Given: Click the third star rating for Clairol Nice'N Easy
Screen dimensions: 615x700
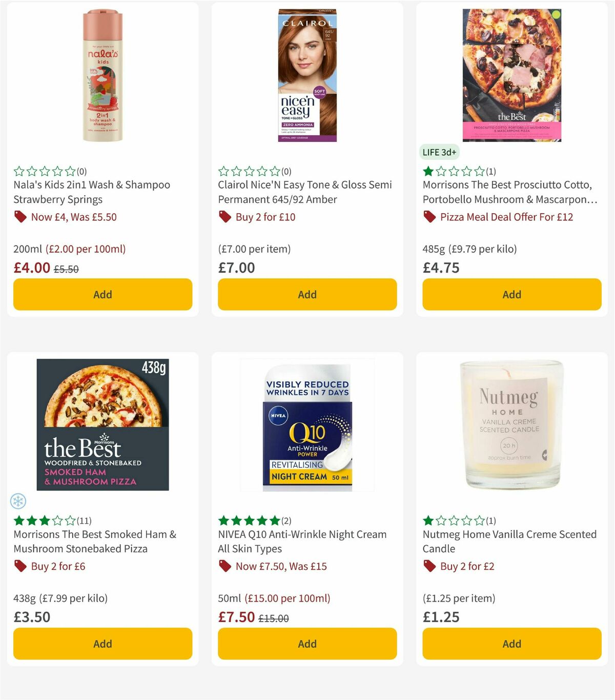Looking at the screenshot, I should point(250,170).
